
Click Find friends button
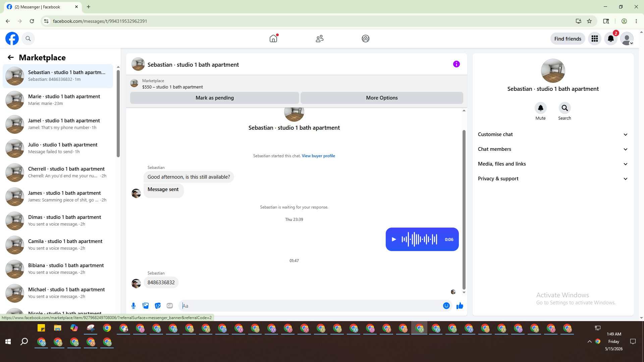(x=568, y=39)
